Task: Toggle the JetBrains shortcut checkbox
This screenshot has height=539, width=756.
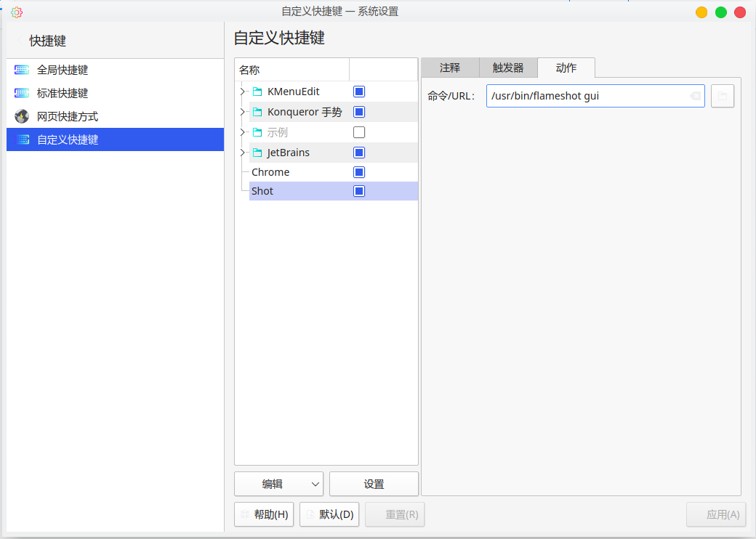Action: [358, 153]
